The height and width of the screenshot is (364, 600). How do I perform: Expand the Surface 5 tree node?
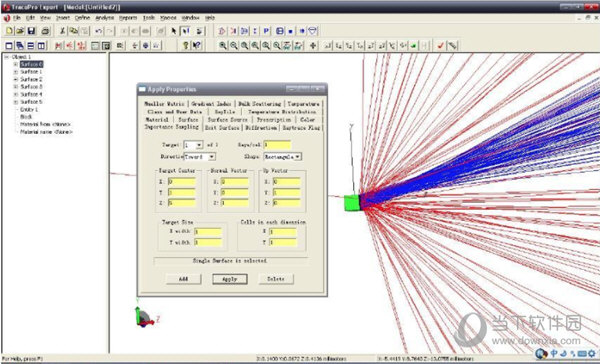tap(16, 102)
